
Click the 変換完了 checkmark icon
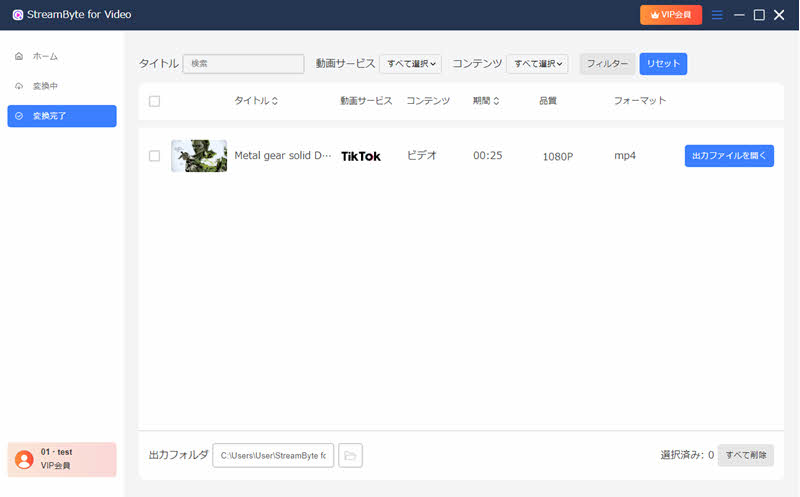(19, 116)
